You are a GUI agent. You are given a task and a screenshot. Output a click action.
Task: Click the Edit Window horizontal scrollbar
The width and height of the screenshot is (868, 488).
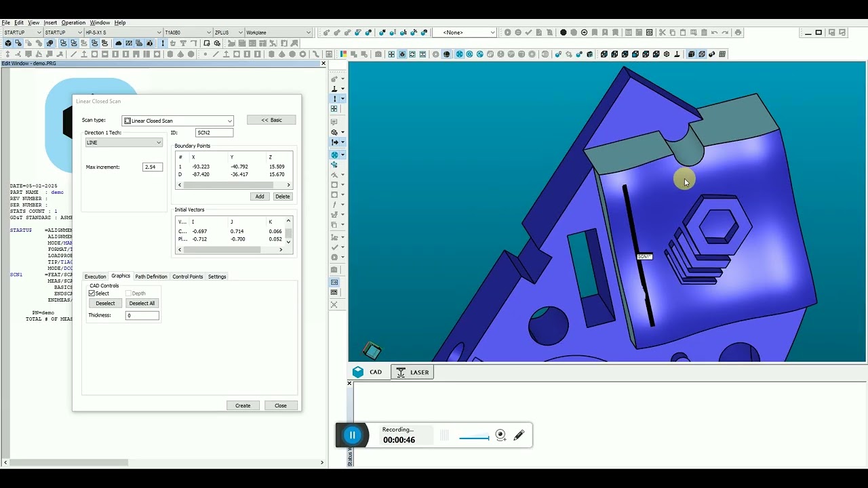pos(163,462)
